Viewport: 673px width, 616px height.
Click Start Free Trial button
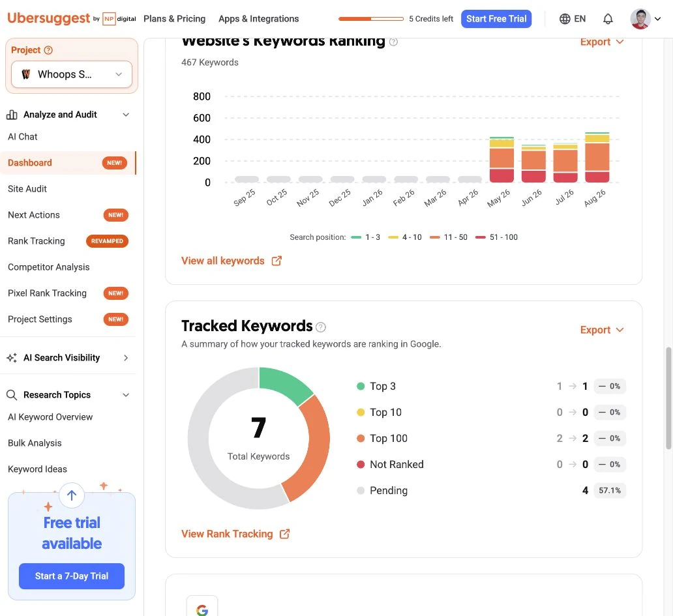click(496, 19)
